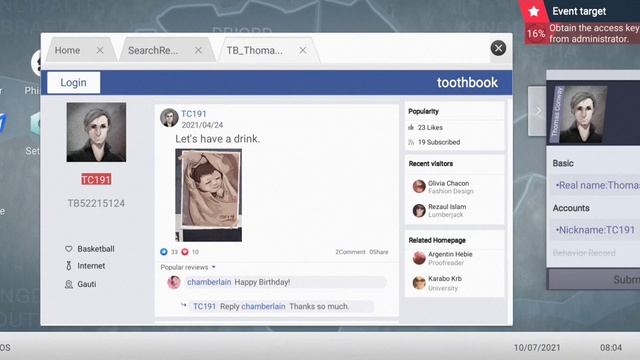Screen dimensions: 640x360
Task: Click the small TC191 post avatar
Action: coord(169,118)
